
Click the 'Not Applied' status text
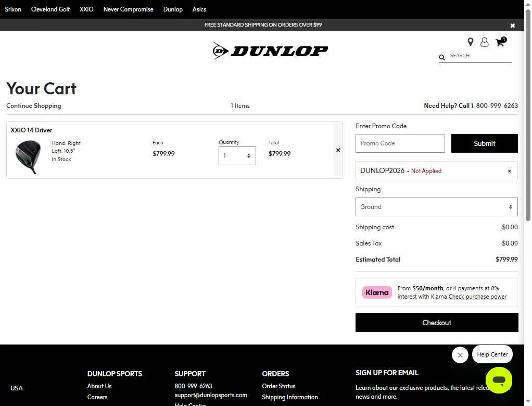pos(426,171)
